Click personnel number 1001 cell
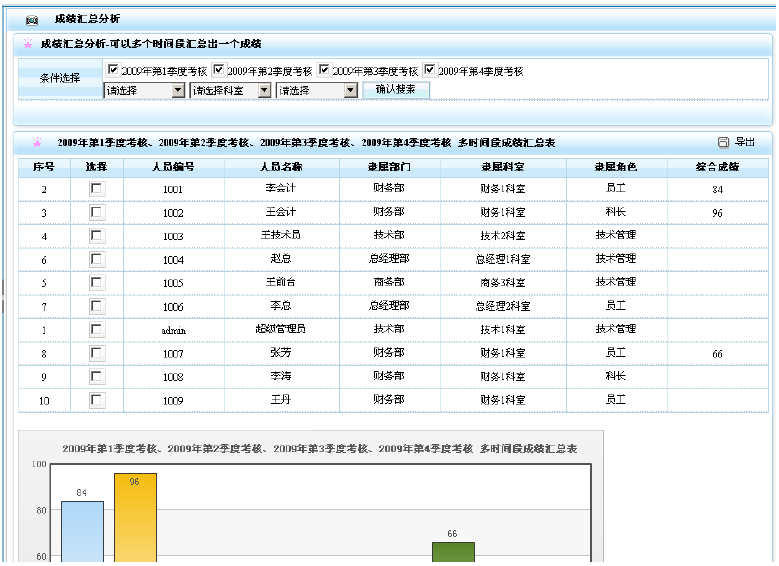 tap(173, 189)
